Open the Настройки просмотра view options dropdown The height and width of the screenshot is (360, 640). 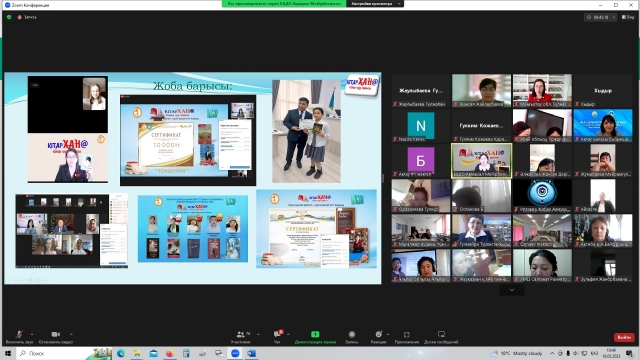click(375, 4)
